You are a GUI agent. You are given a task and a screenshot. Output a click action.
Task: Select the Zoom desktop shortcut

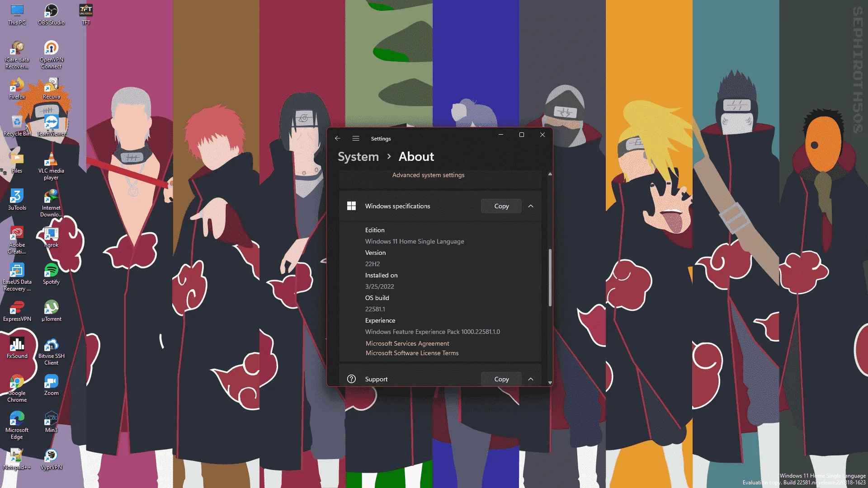[x=51, y=385]
